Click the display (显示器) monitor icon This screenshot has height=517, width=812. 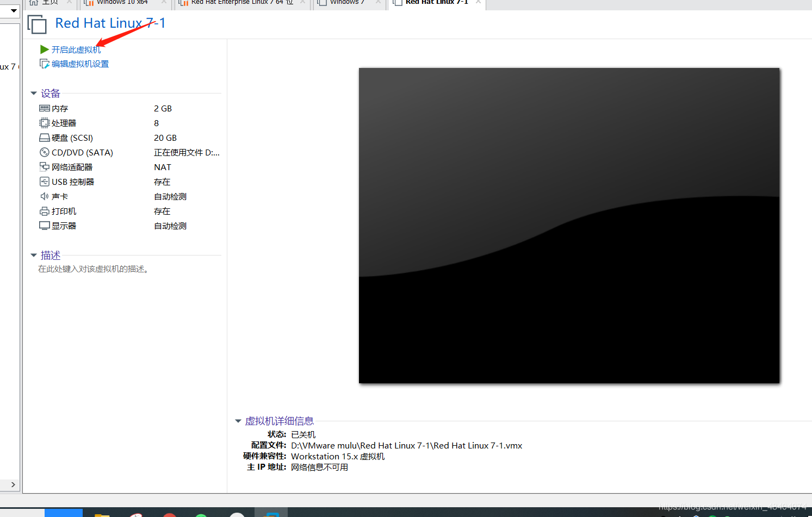point(45,226)
